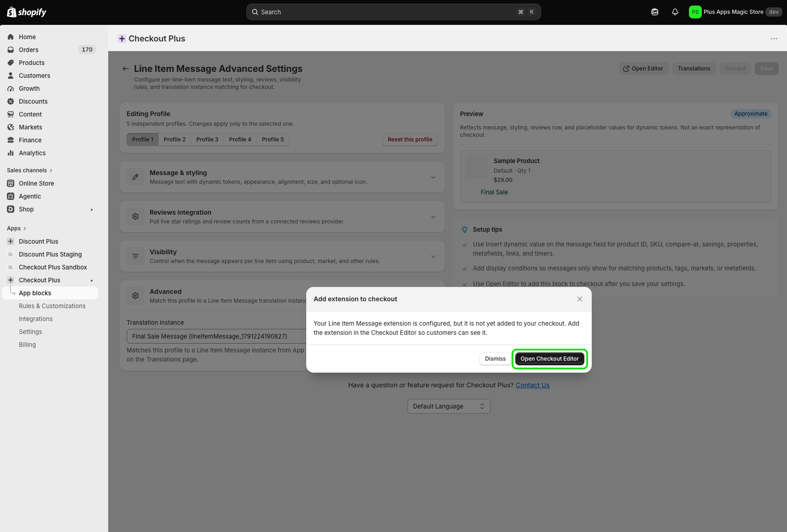Viewport: 787px width, 532px height.
Task: Click the Discard button
Action: [x=735, y=69]
